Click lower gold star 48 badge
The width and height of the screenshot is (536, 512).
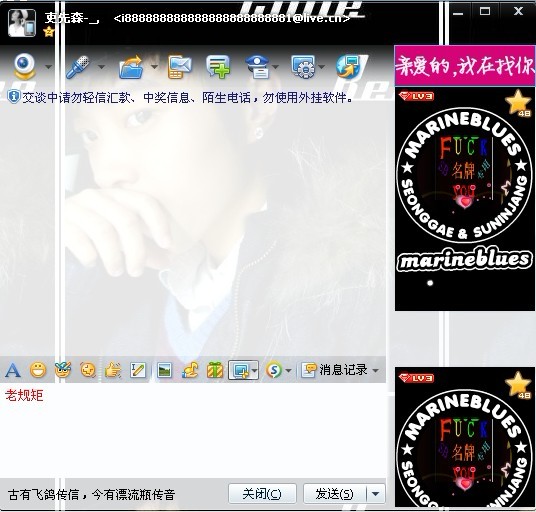coord(519,385)
